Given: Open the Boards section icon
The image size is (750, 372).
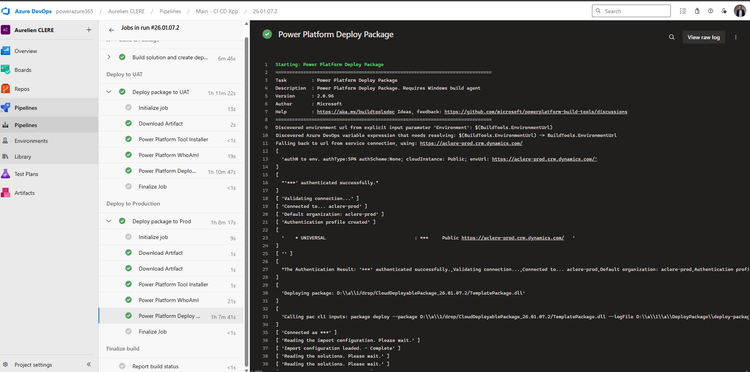Looking at the screenshot, I should 5,70.
